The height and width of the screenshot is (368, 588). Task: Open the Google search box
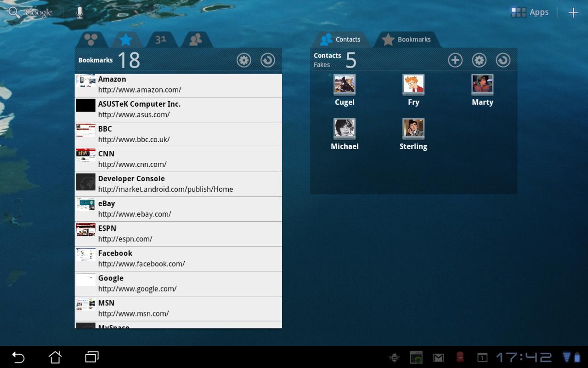(x=30, y=12)
